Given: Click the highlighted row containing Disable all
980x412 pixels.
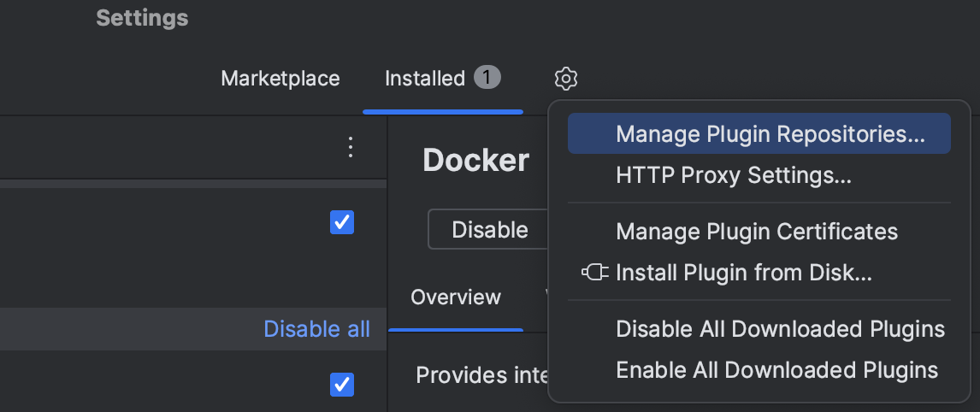Looking at the screenshot, I should [x=128, y=329].
